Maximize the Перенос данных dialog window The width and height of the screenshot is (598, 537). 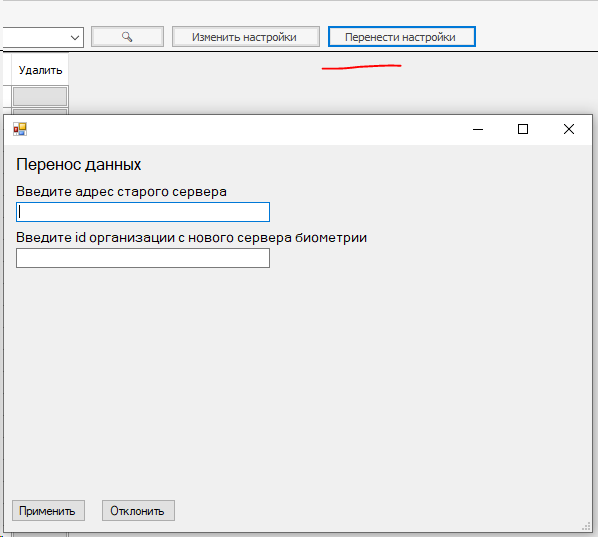[x=523, y=129]
